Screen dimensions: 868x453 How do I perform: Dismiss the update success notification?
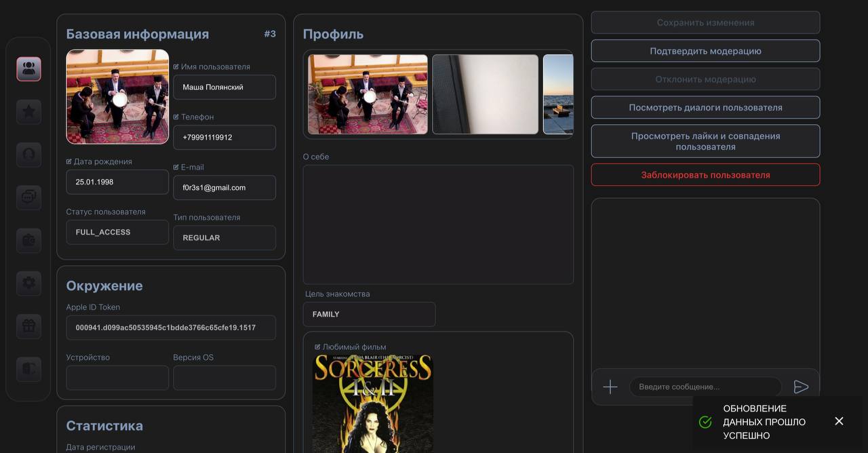point(839,421)
